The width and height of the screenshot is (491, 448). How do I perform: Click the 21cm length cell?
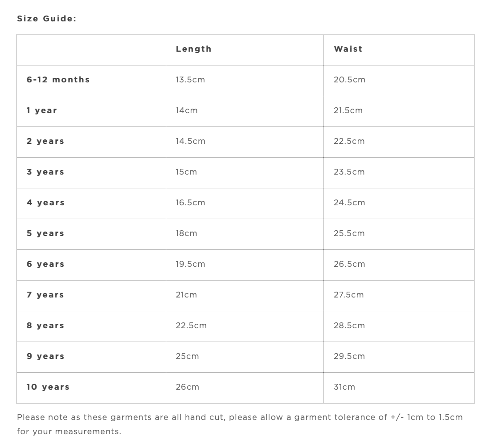pos(186,295)
